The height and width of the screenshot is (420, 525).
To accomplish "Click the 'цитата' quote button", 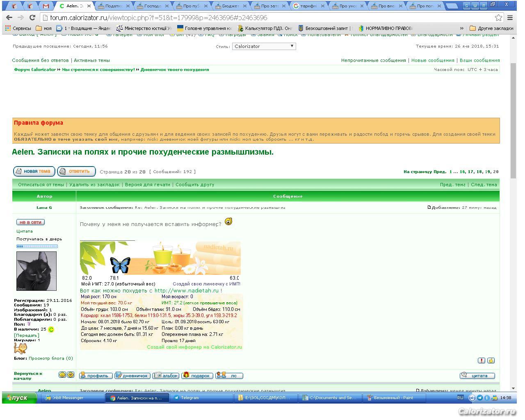I will (477, 375).
